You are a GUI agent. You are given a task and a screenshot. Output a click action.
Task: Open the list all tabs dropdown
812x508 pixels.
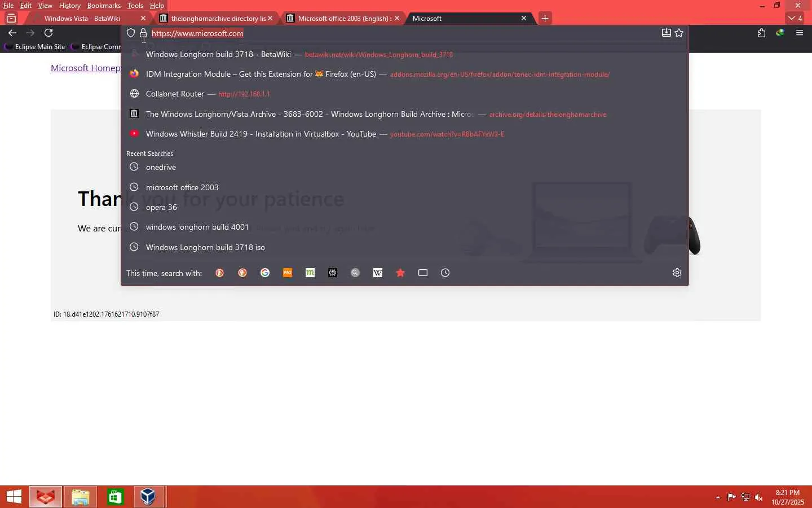tap(796, 18)
